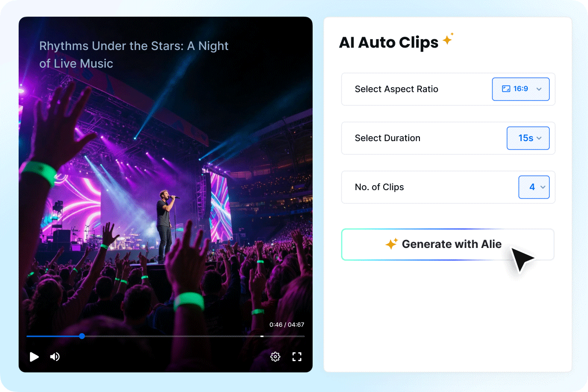The height and width of the screenshot is (392, 588).
Task: Click the sparkle icon beside AI Auto Clips
Action: (x=448, y=40)
